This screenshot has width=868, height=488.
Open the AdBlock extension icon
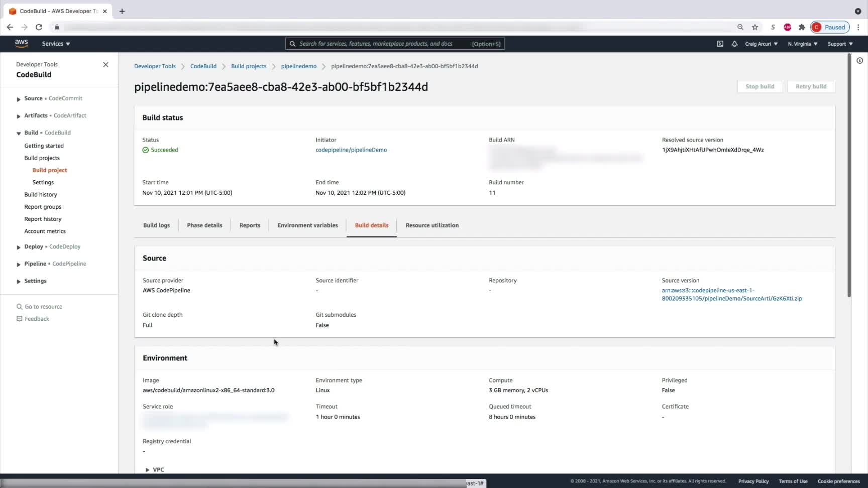(x=788, y=27)
